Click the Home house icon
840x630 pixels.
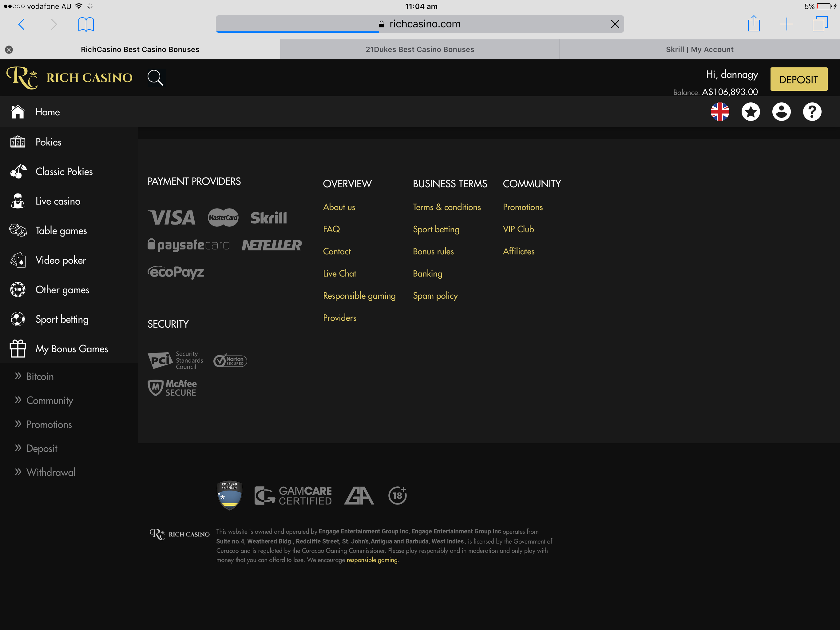click(18, 112)
